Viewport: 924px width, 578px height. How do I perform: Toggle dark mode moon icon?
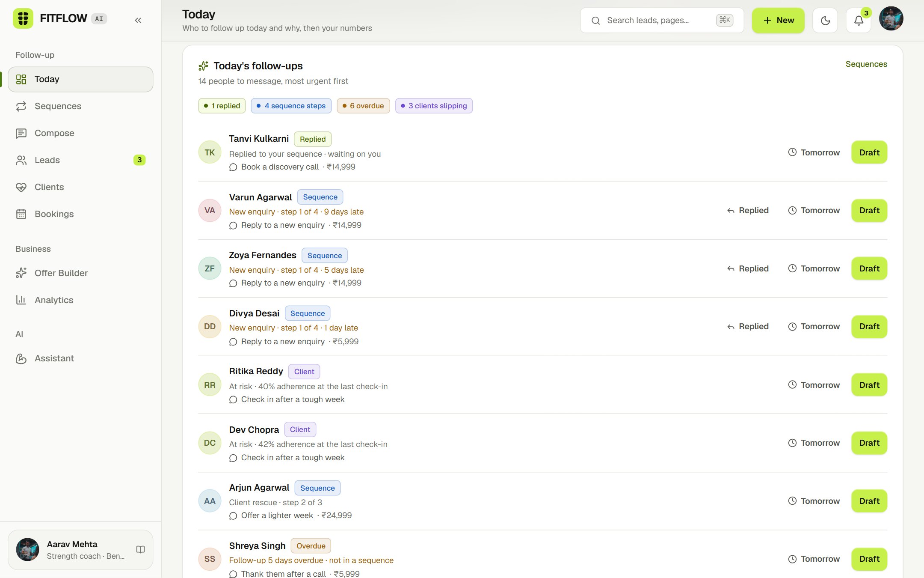click(x=825, y=20)
